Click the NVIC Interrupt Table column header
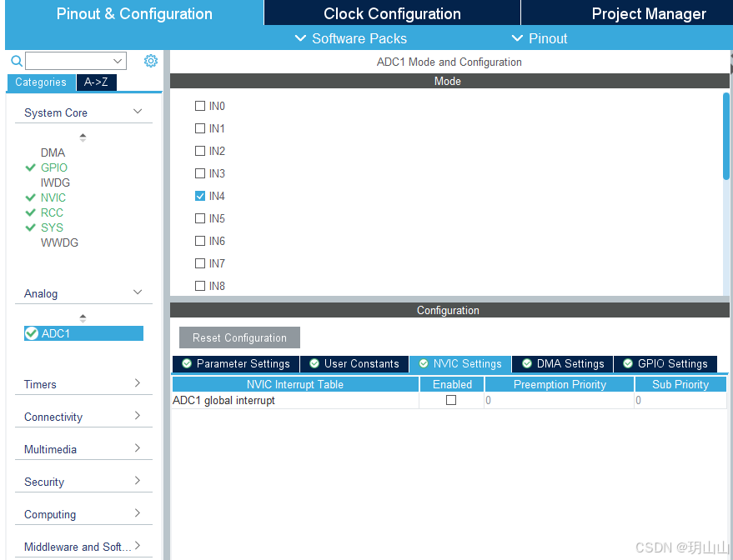 point(295,384)
